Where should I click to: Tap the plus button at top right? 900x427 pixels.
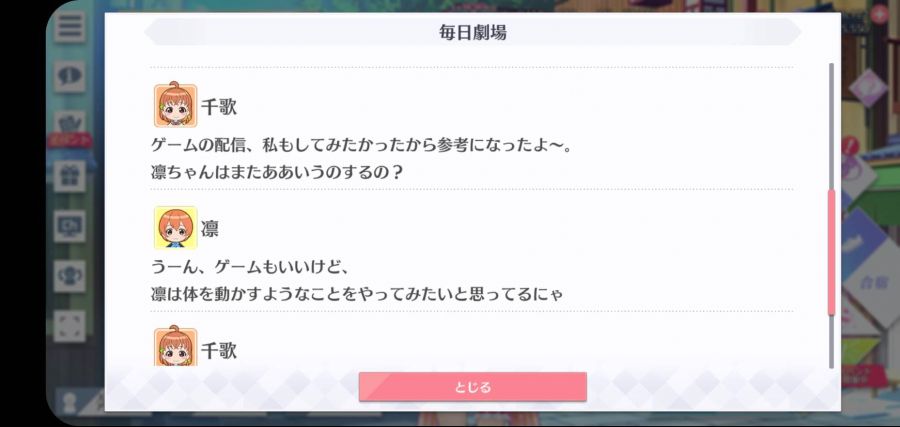tap(879, 14)
